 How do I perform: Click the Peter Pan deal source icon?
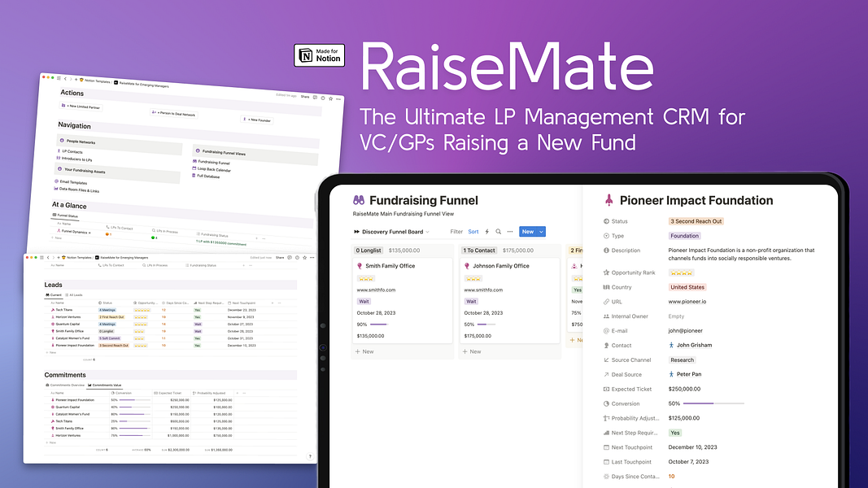click(671, 375)
